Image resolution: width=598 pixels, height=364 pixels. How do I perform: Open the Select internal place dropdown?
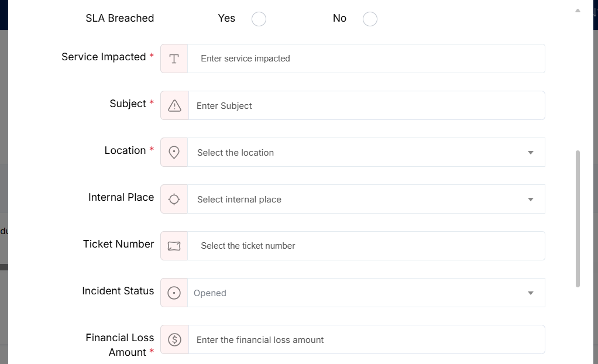click(366, 199)
